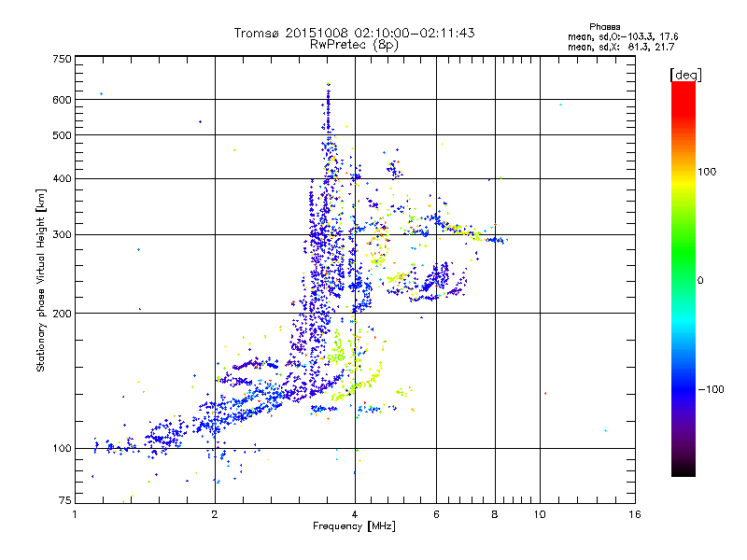Click the '750' y-axis tick label
The image size is (747, 560).
pyautogui.click(x=62, y=59)
